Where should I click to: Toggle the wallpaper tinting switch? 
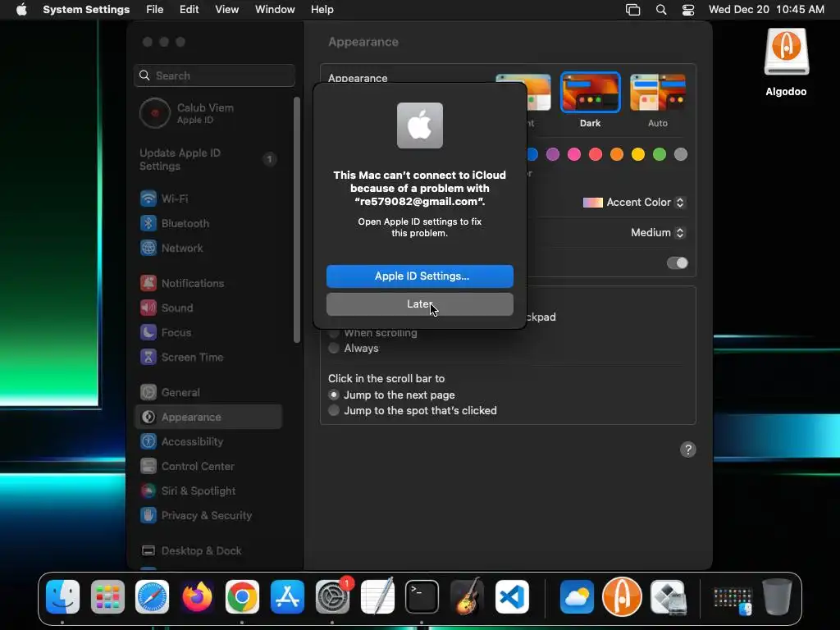(677, 263)
